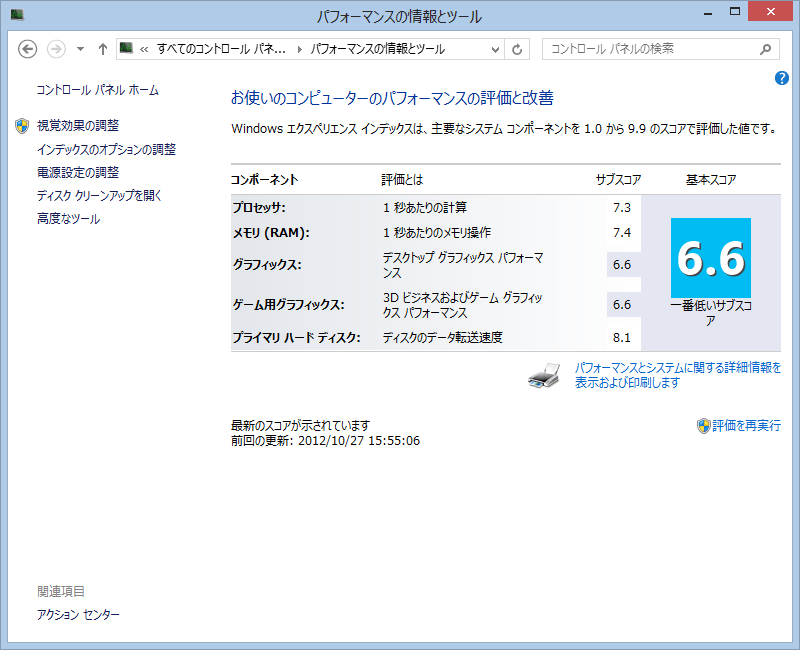This screenshot has width=800, height=650.
Task: Click the サブスコア column header
Action: pos(618,180)
